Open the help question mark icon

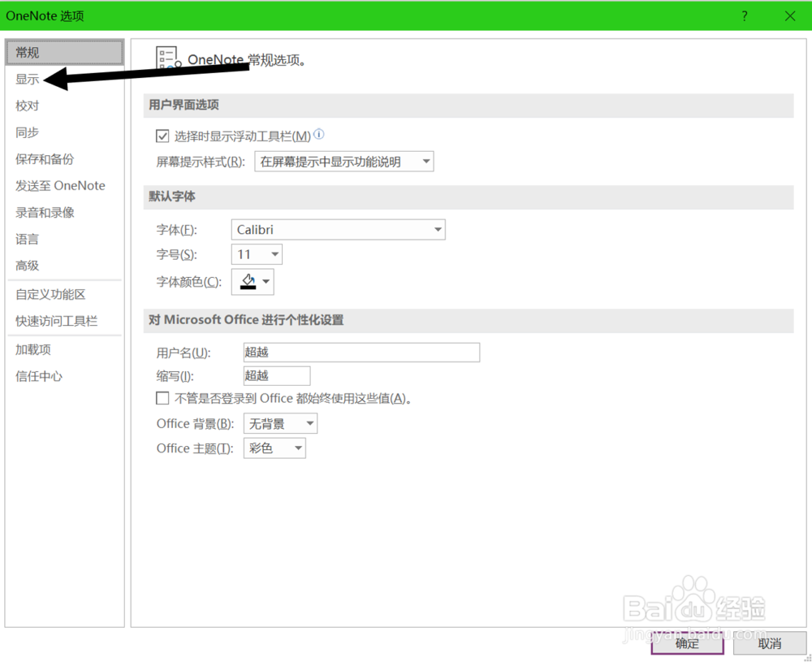click(x=744, y=16)
